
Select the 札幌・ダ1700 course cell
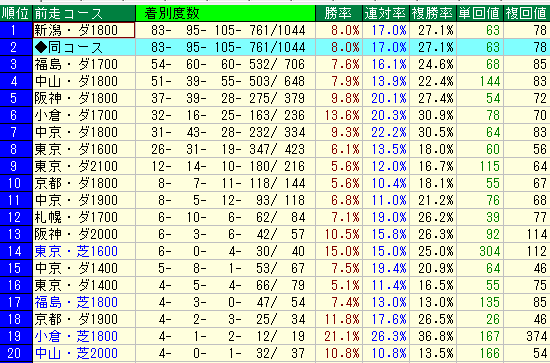click(x=84, y=217)
